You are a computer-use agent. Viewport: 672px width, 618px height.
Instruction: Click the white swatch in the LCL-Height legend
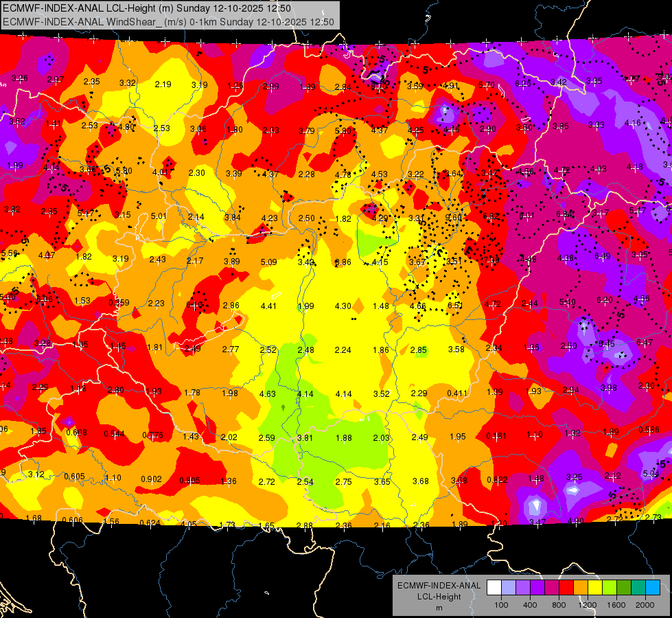494,587
